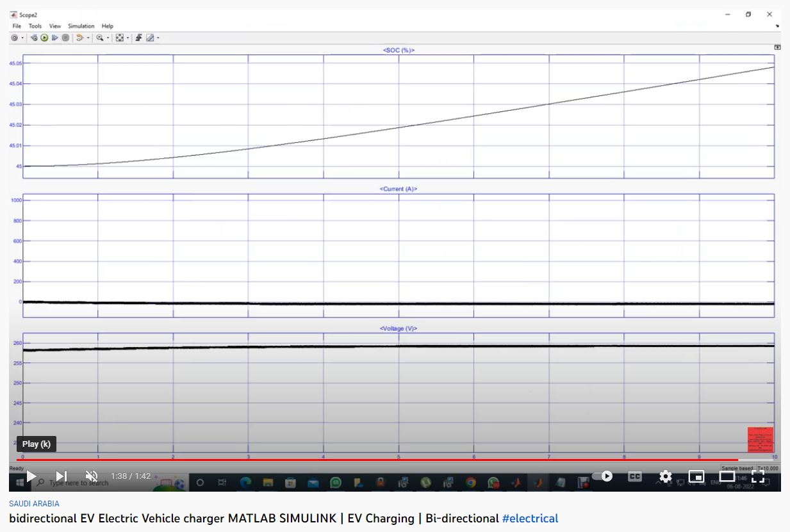The width and height of the screenshot is (790, 532).
Task: Select the Zoom magnifier tool
Action: [100, 38]
